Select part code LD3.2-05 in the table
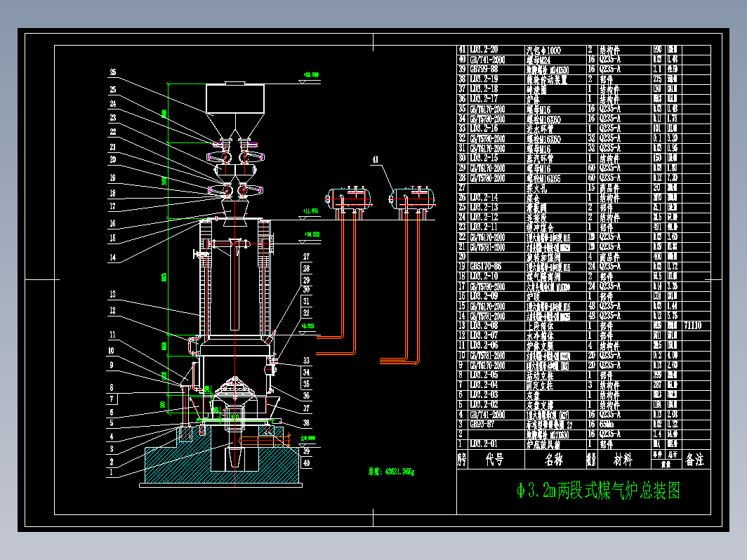 (x=484, y=375)
